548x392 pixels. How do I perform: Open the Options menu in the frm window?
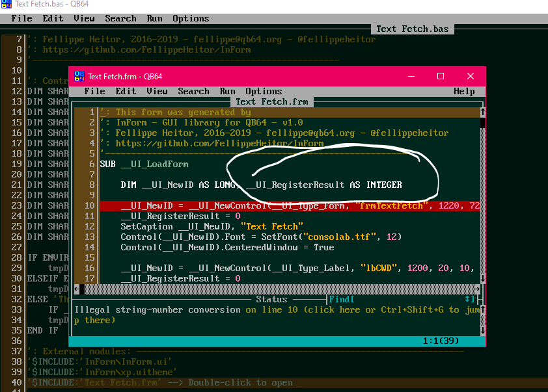[264, 92]
